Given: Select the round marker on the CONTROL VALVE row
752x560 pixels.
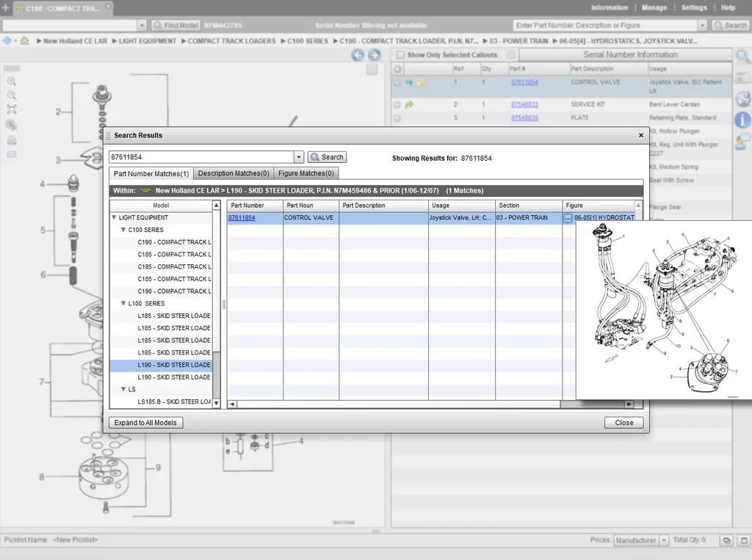Looking at the screenshot, I should pyautogui.click(x=397, y=82).
